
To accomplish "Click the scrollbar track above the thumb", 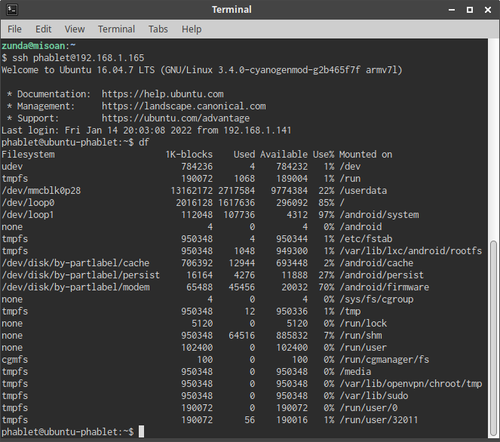I will pyautogui.click(x=493, y=139).
